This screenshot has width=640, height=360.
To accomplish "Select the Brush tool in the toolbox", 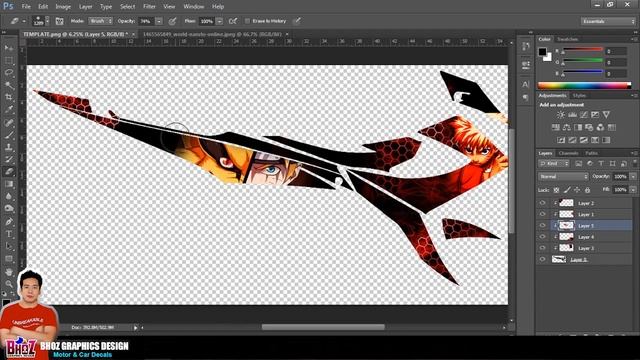I will tap(9, 135).
